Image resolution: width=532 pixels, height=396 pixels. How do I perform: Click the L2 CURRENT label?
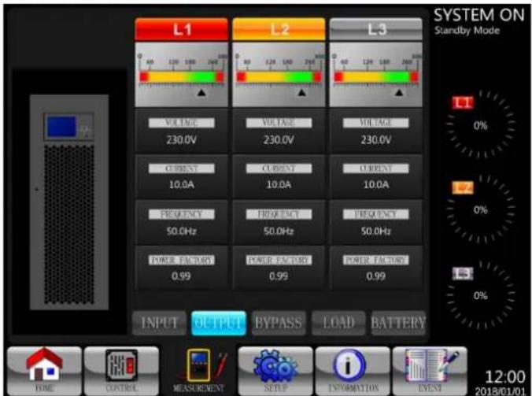(279, 168)
